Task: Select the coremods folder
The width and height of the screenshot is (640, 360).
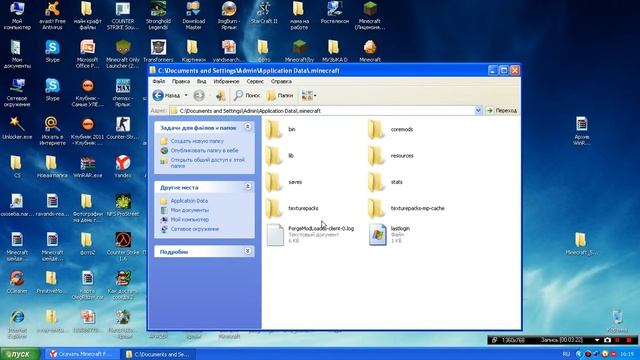Action: click(391, 129)
